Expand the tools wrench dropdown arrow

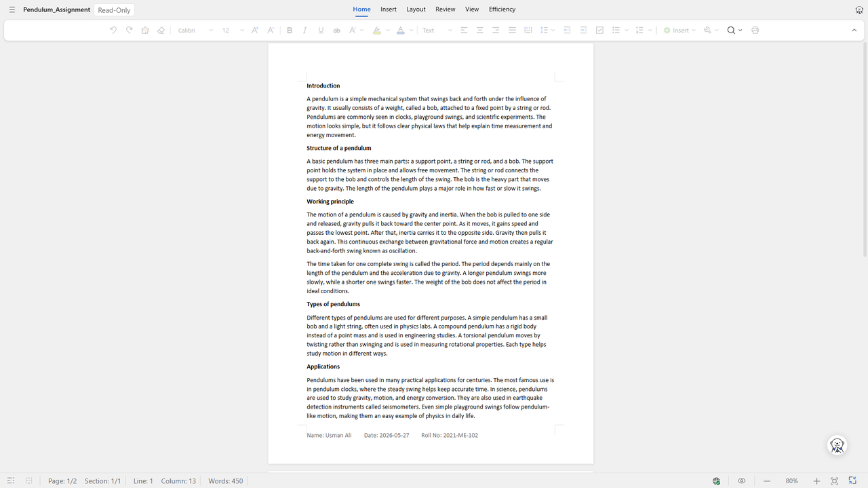717,31
